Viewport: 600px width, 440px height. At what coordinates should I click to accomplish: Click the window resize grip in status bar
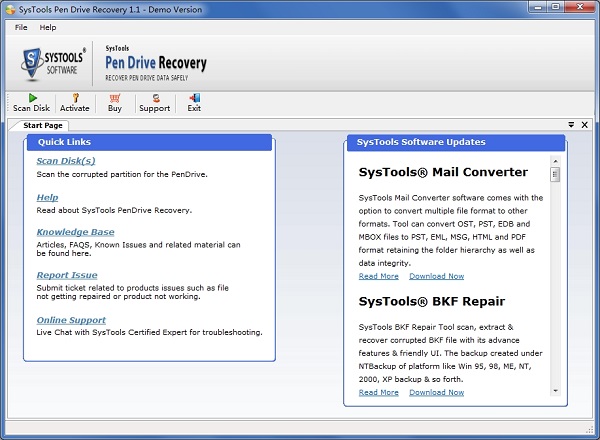[590, 430]
